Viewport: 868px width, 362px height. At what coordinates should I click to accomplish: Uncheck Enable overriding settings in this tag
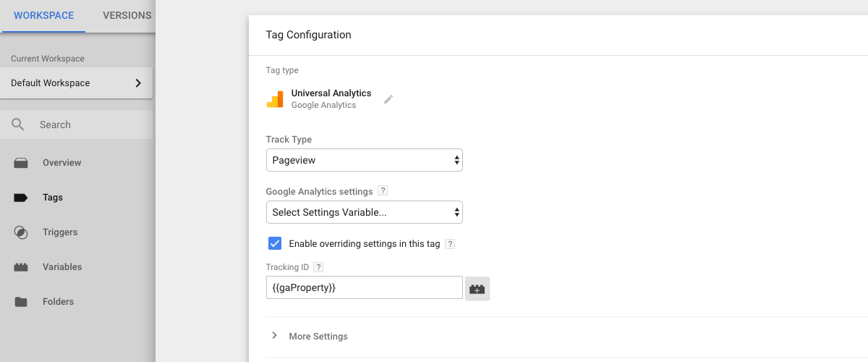pyautogui.click(x=274, y=243)
